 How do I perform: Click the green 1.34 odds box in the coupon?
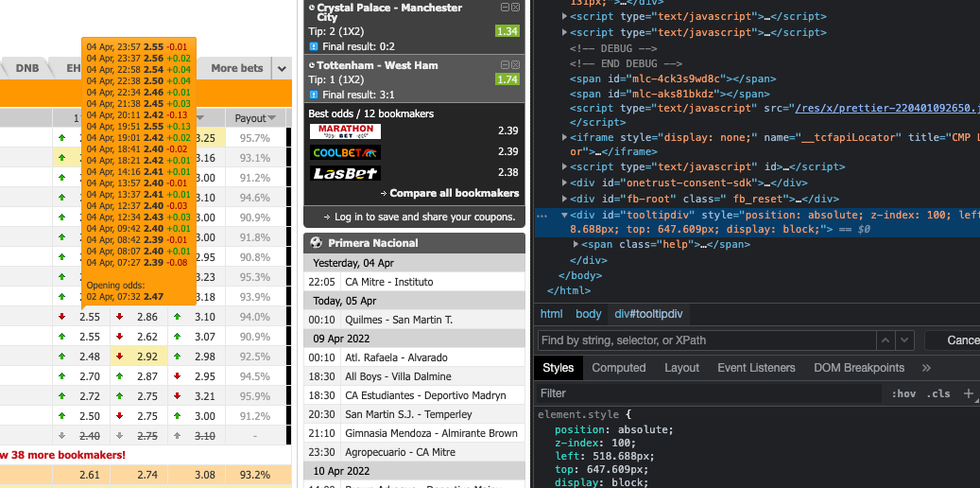pos(507,31)
